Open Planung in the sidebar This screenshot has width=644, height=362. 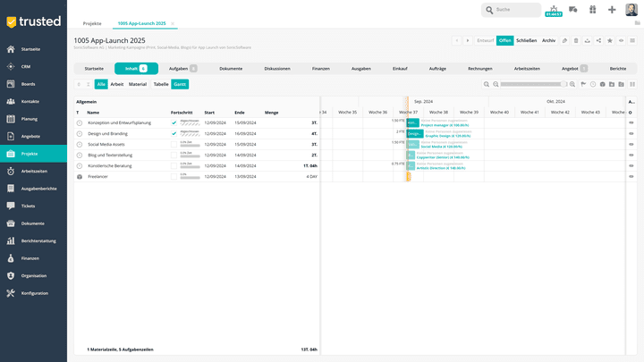point(33,119)
